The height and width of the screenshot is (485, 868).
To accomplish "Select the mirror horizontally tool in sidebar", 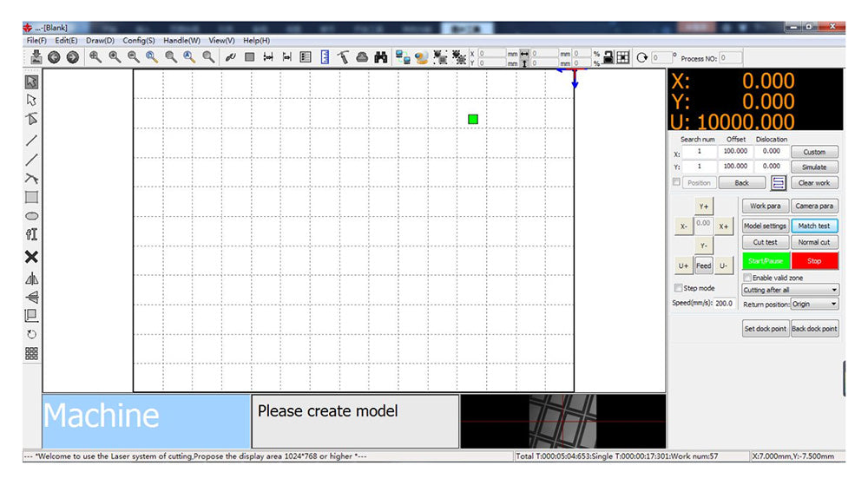I will [x=31, y=279].
